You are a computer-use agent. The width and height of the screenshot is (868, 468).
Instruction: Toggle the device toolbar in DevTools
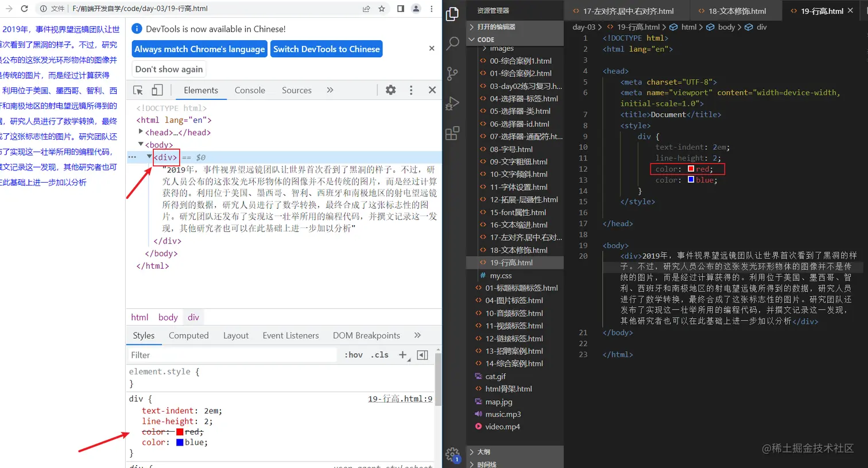pyautogui.click(x=157, y=90)
